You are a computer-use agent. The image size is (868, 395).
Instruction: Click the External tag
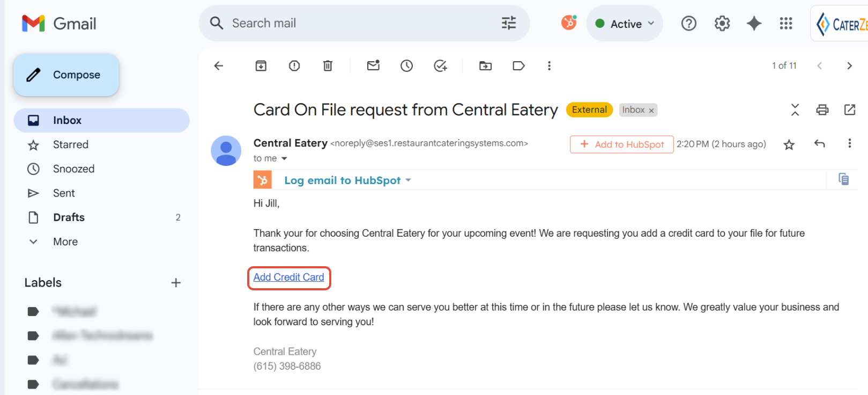click(589, 109)
